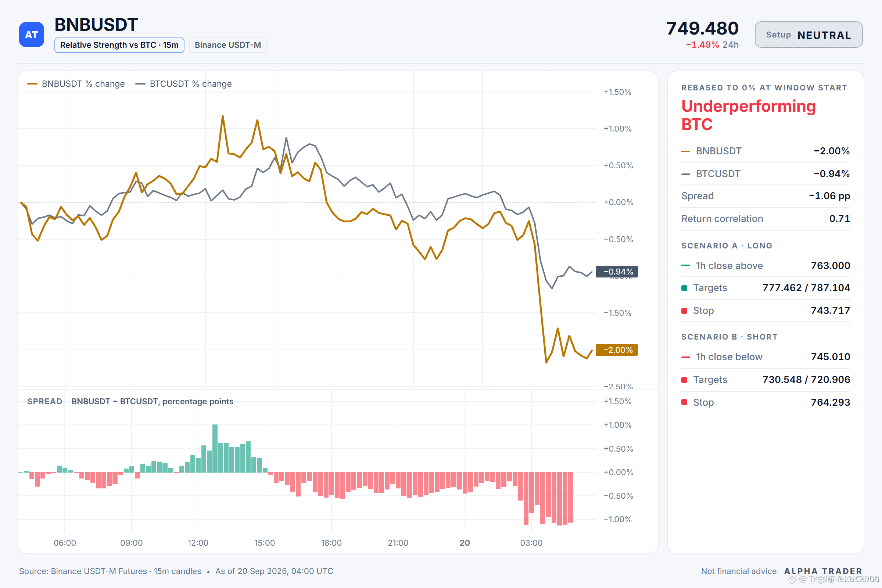The image size is (882, 588).
Task: Click the 03:00 time axis label
Action: (531, 543)
